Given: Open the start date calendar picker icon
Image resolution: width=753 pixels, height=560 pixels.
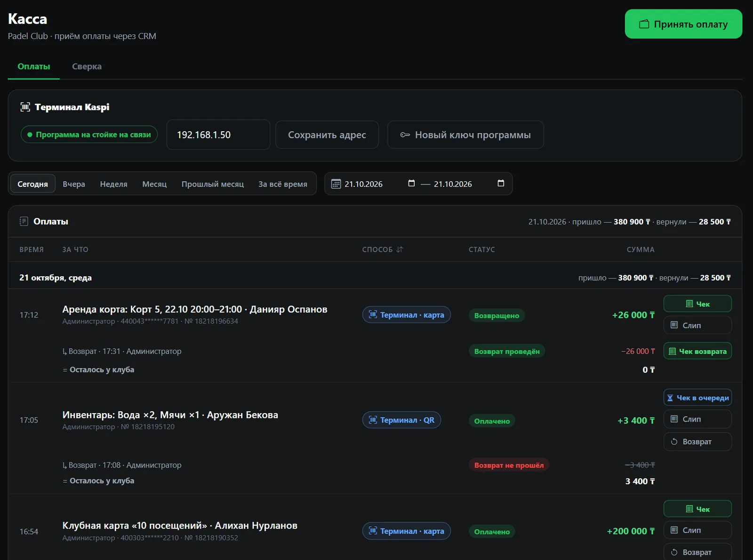Looking at the screenshot, I should 411,184.
